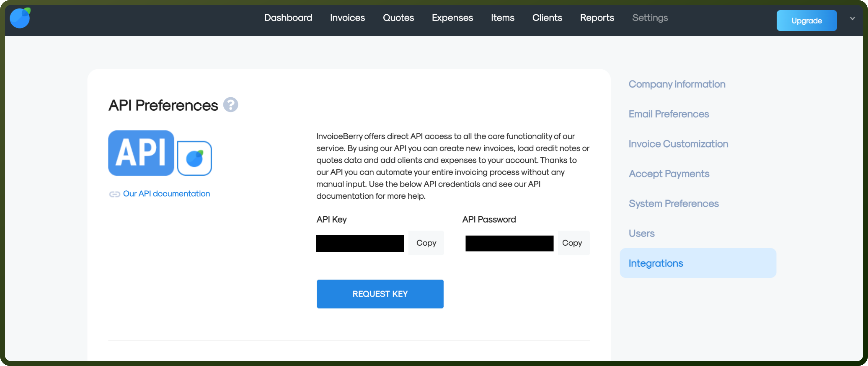868x366 pixels.
Task: Open System Preferences in the sidebar
Action: pos(674,203)
